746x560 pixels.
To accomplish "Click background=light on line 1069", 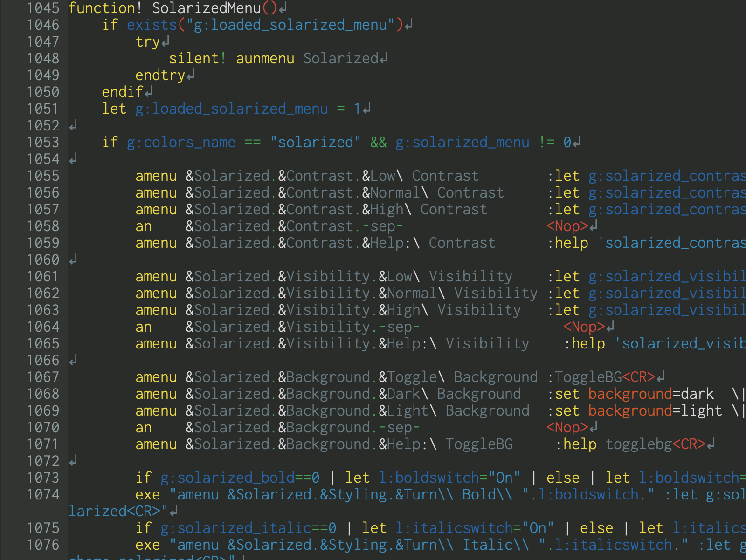I will coord(656,410).
